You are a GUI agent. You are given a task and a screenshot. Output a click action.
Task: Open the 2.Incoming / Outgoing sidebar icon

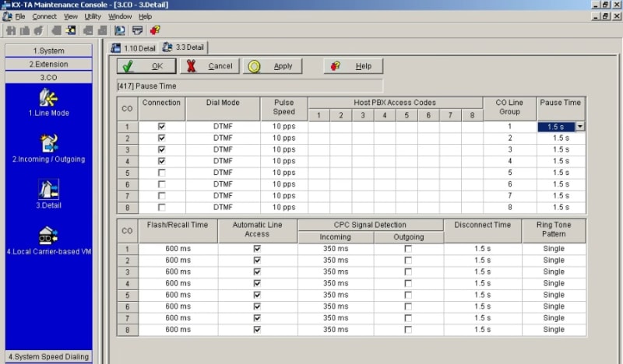pyautogui.click(x=48, y=144)
